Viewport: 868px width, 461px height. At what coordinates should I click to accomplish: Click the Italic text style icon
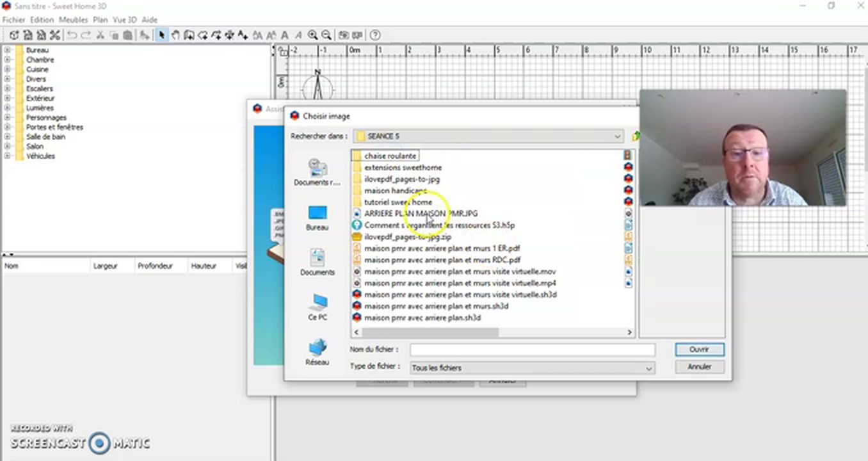298,35
